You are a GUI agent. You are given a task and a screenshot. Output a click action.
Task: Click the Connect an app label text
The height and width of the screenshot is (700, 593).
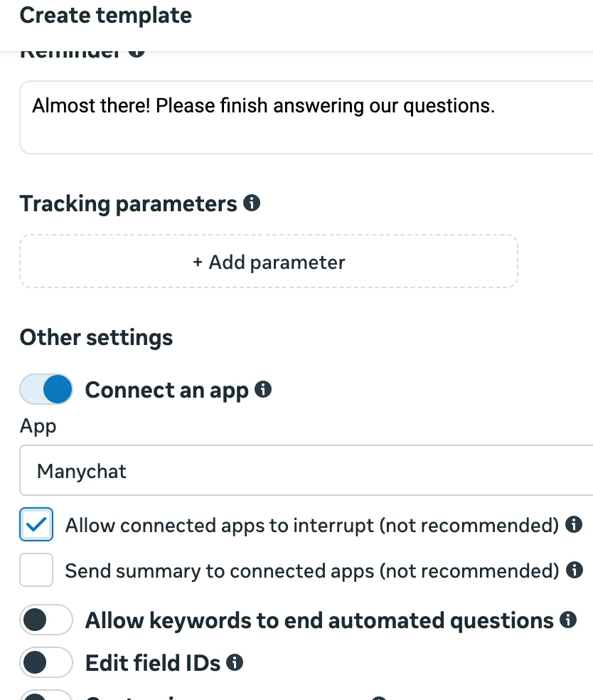166,390
